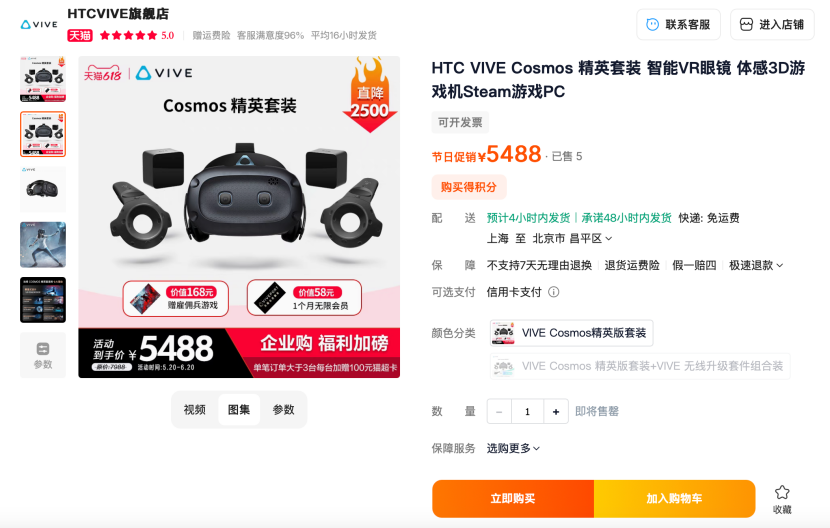Click the VIVE store logo
Viewport: 830px width, 528px height.
tap(39, 24)
